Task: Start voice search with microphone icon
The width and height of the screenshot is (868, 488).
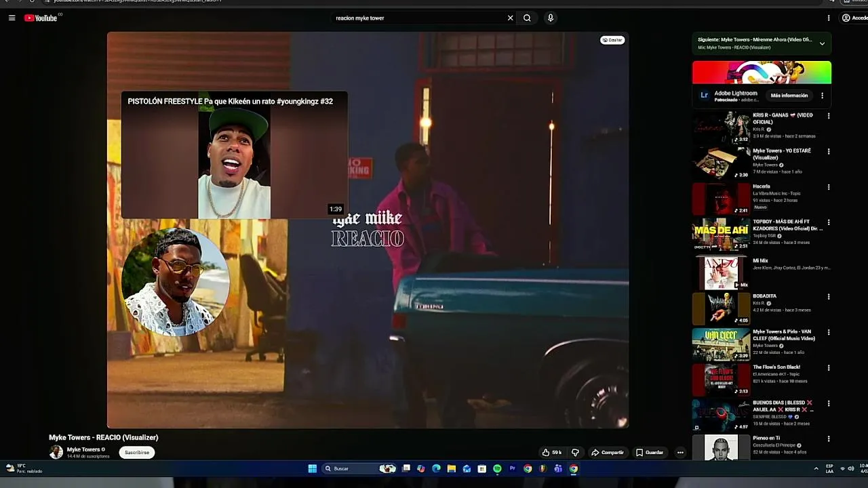Action: click(x=551, y=18)
